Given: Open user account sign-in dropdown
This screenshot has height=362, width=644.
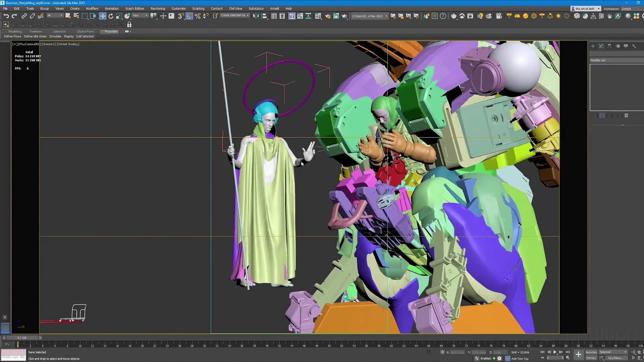Looking at the screenshot, I should point(586,9).
